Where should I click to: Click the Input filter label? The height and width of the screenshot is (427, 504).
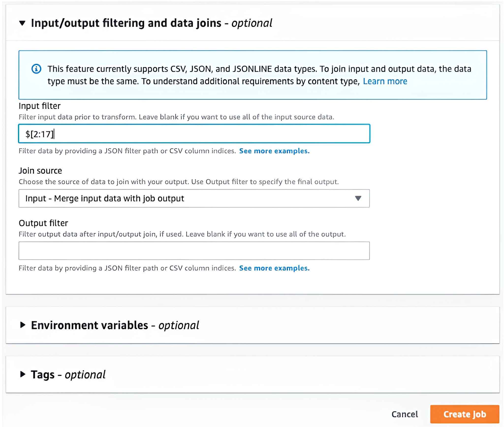click(40, 106)
